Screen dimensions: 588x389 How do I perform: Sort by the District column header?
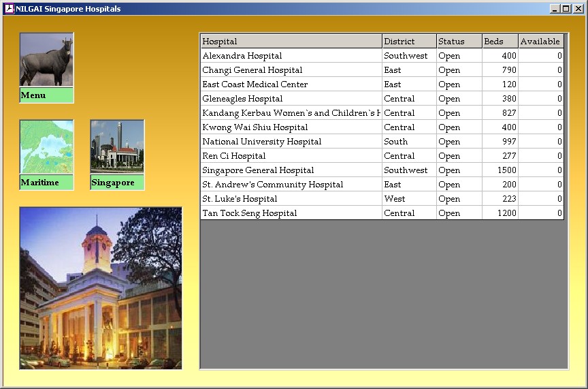pos(409,42)
